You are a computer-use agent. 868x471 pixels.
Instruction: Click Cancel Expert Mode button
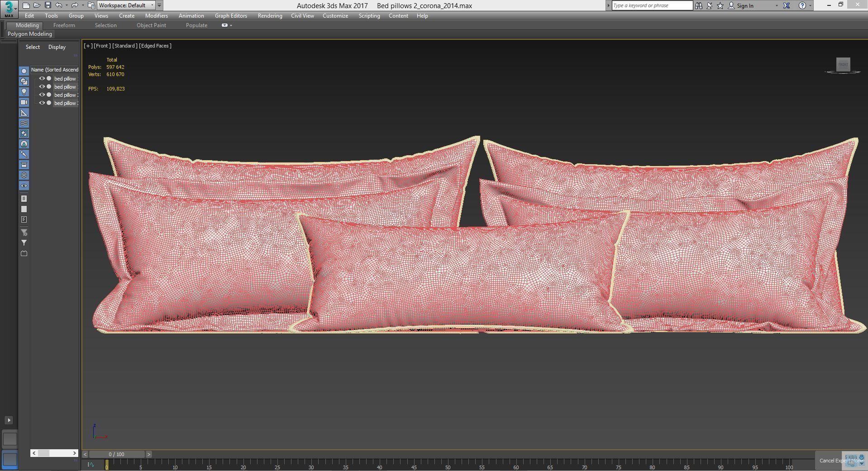(x=841, y=461)
